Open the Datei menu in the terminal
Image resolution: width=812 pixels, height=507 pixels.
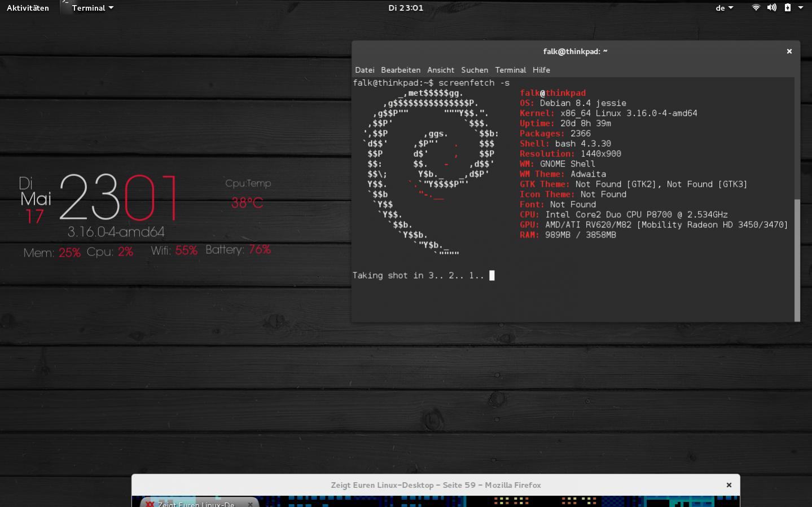[x=365, y=70]
